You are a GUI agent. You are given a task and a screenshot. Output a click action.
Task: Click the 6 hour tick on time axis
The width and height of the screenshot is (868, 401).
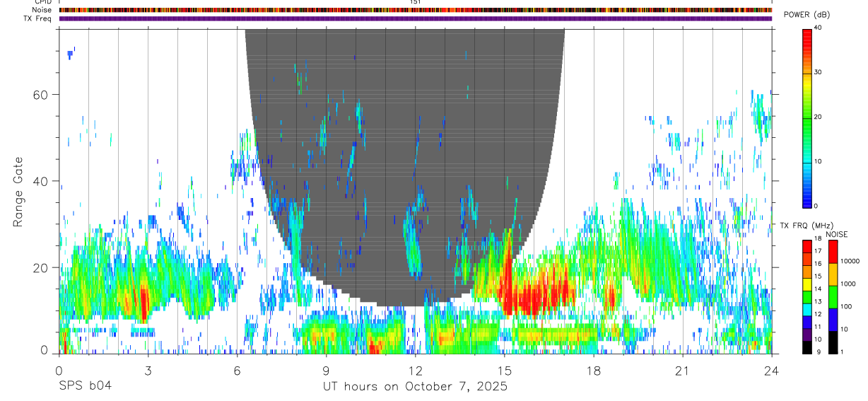click(237, 371)
